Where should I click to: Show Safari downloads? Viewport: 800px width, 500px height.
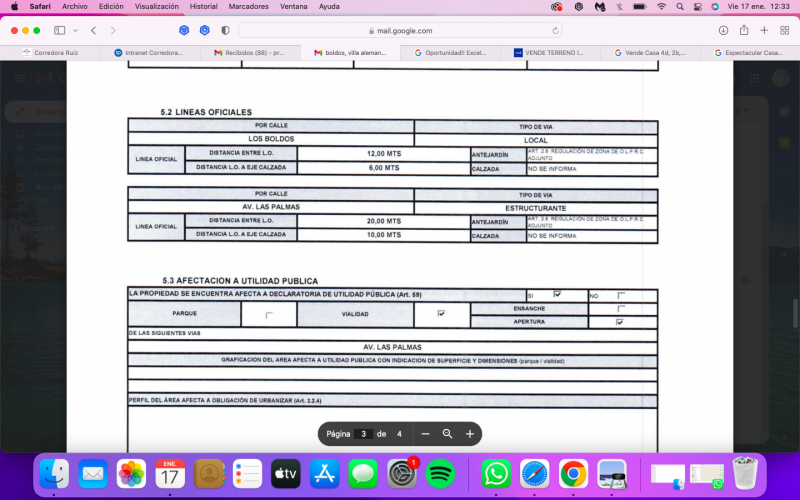point(723,31)
